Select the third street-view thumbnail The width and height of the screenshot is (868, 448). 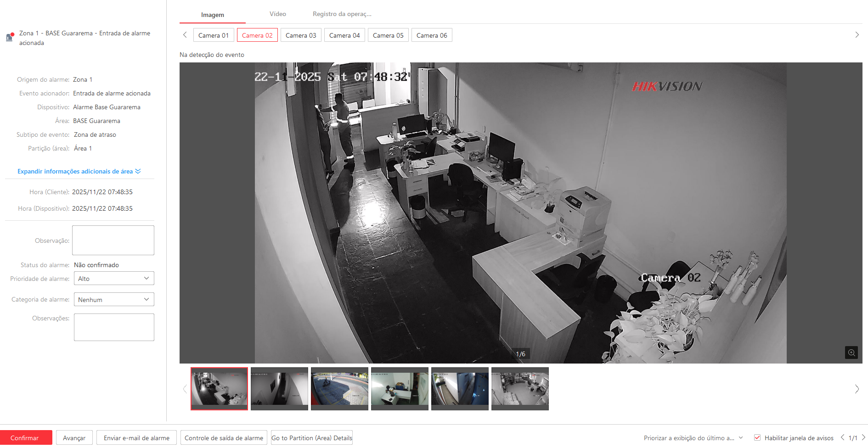339,388
